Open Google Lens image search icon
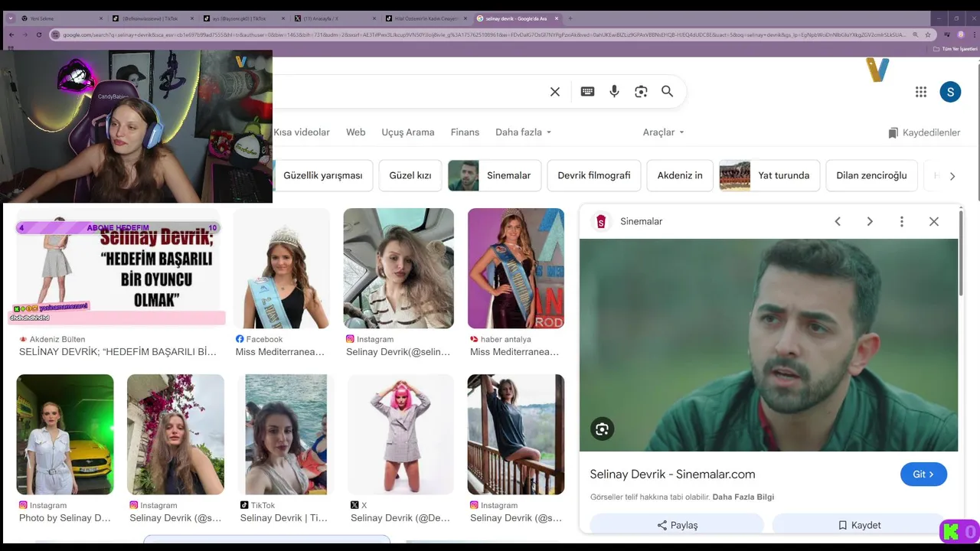Viewport: 980px width, 551px height. click(x=641, y=92)
